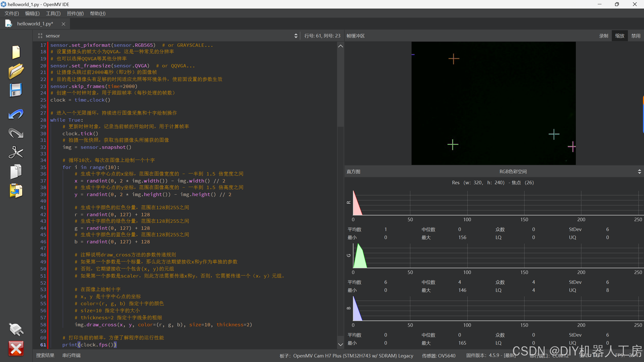Open the 文件(F) menu

12,13
